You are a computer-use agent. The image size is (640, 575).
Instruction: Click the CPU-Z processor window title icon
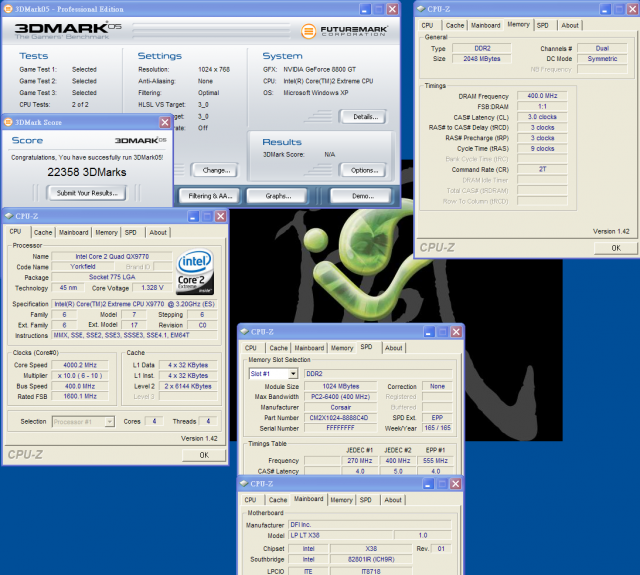[9, 216]
